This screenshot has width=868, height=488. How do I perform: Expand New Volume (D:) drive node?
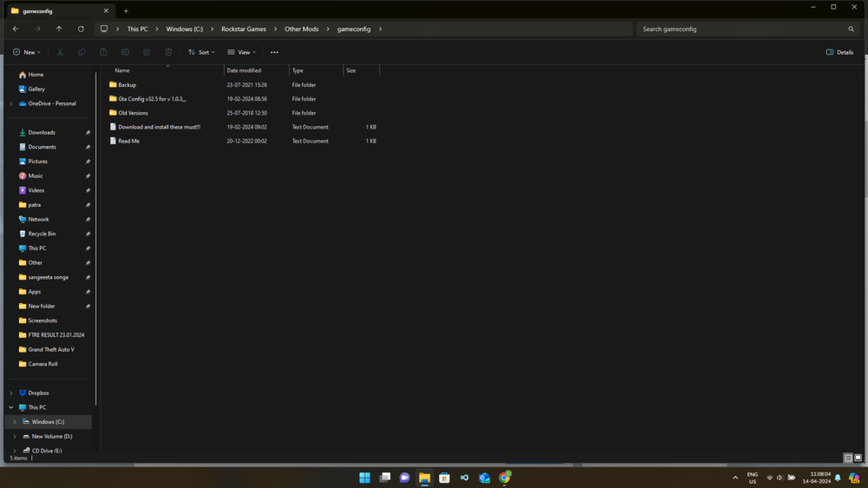click(15, 437)
